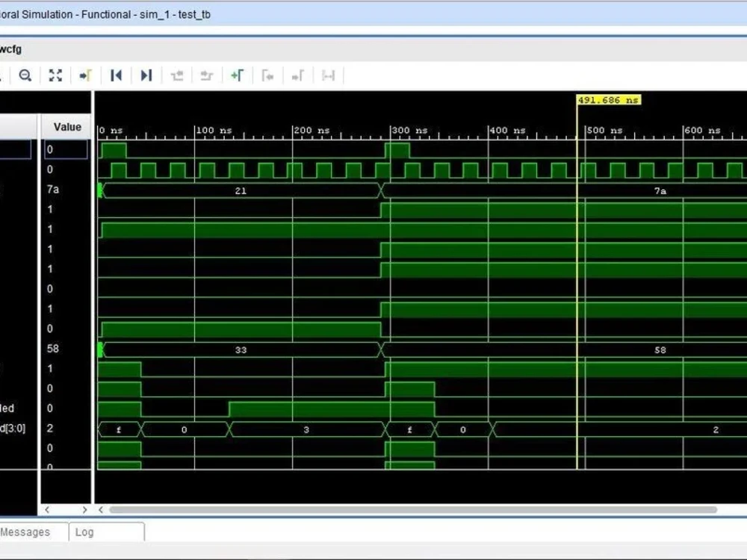
Task: Click the Value column header
Action: coord(66,126)
